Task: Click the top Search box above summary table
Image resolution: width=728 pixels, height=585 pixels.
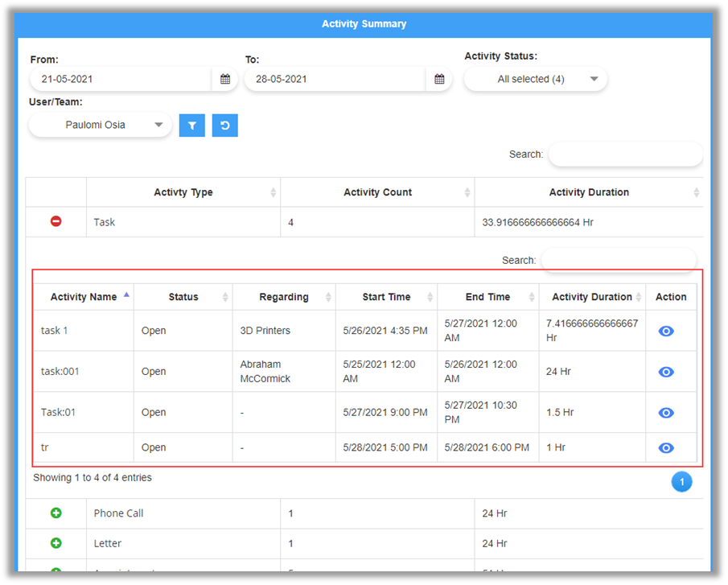Action: click(625, 154)
